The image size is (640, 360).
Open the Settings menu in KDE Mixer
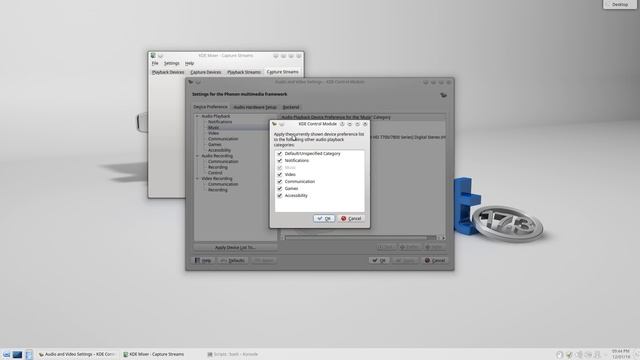click(x=171, y=63)
